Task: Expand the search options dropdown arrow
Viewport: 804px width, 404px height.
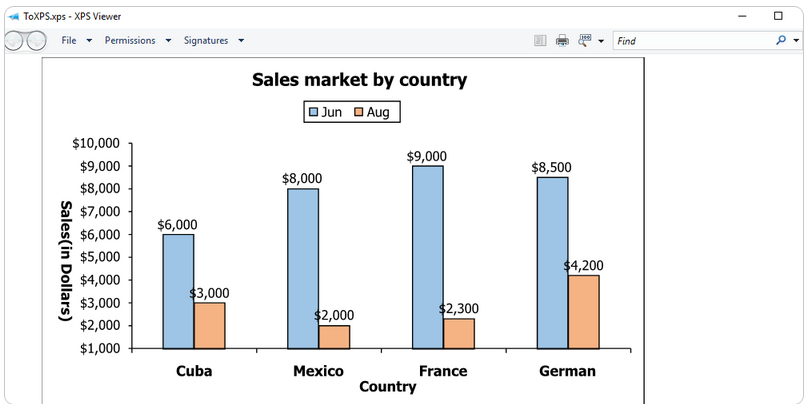Action: (796, 41)
